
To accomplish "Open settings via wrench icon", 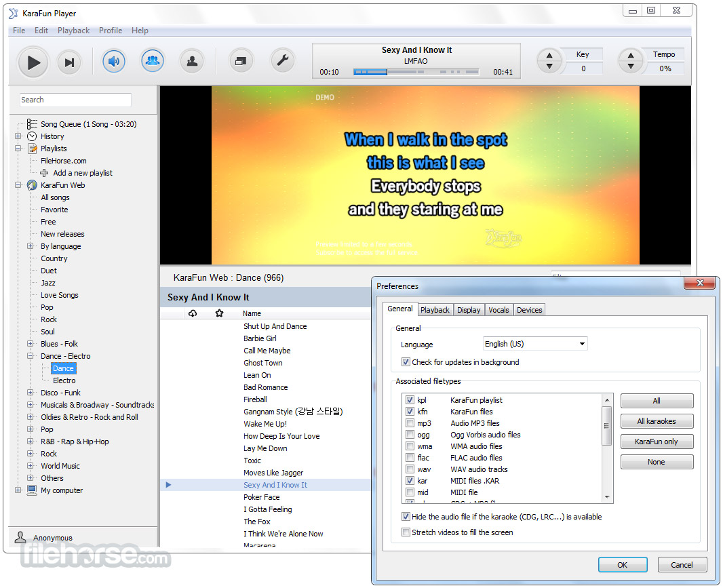I will pos(282,60).
